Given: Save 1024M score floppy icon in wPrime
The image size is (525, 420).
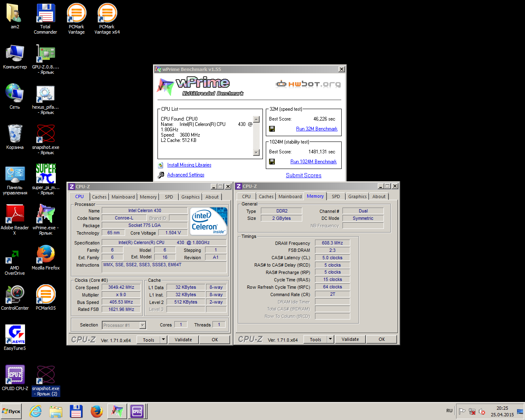Looking at the screenshot, I should (272, 162).
